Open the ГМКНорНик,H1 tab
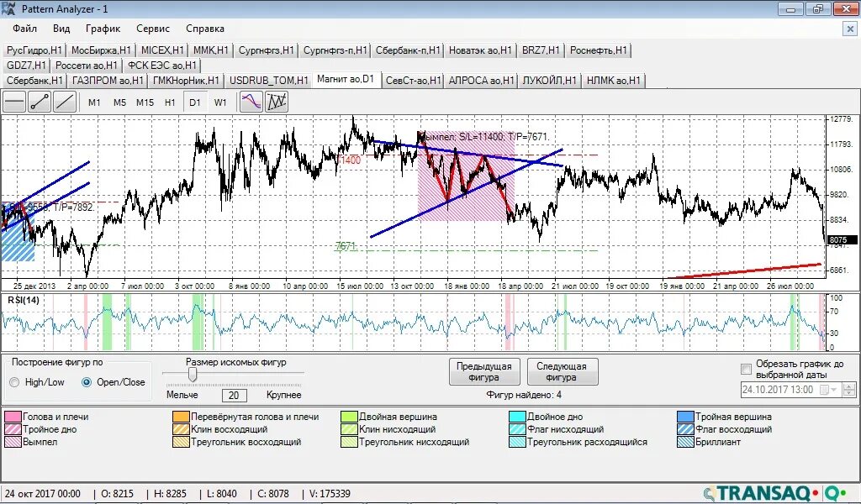861x504 pixels. (186, 81)
